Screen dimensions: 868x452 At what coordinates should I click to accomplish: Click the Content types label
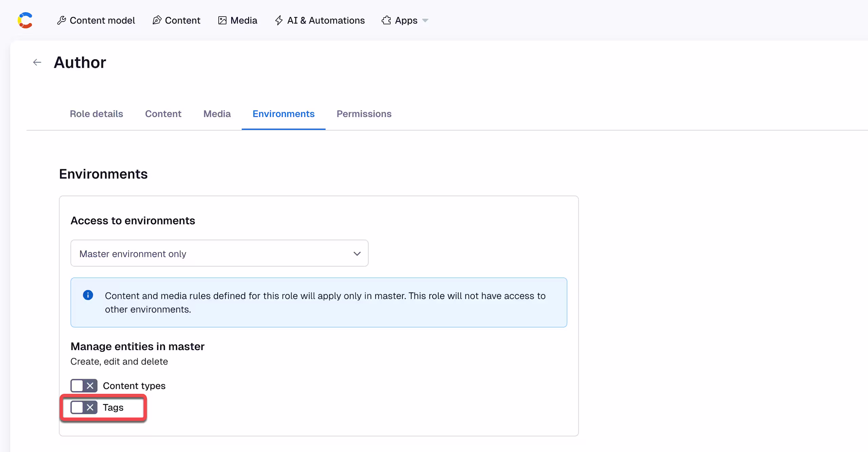(x=134, y=386)
